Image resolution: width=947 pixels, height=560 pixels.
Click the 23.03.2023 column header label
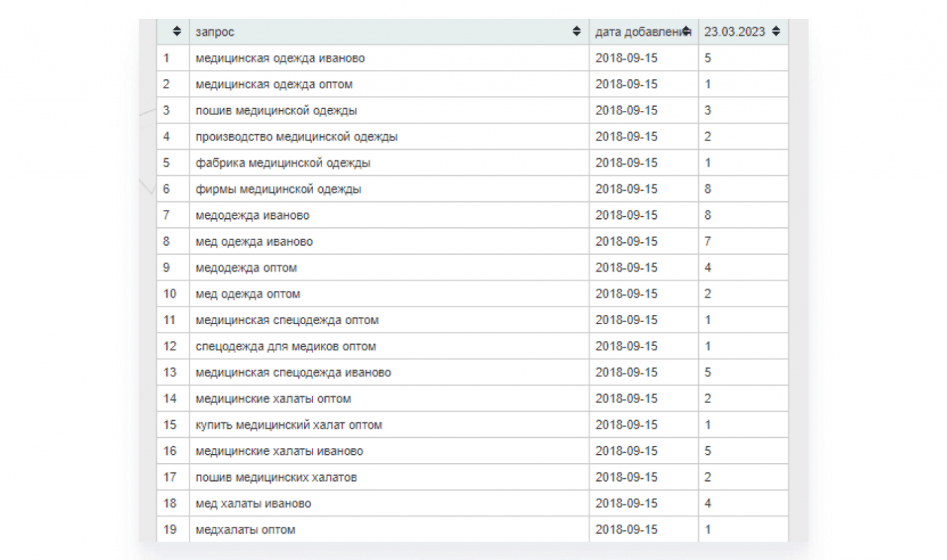[x=734, y=32]
